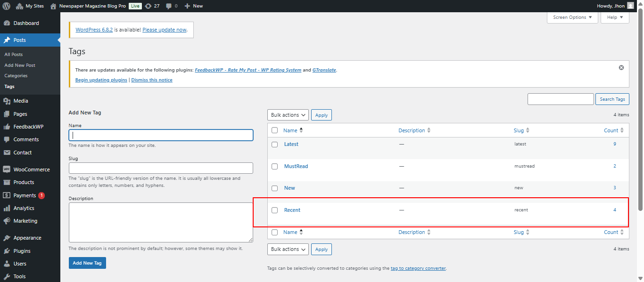Select the Tags submenu item
644x282 pixels.
[9, 87]
